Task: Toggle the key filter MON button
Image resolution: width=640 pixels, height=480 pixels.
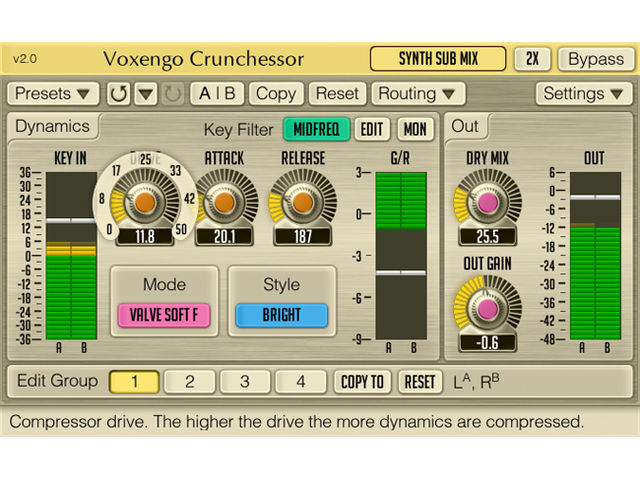Action: point(415,129)
